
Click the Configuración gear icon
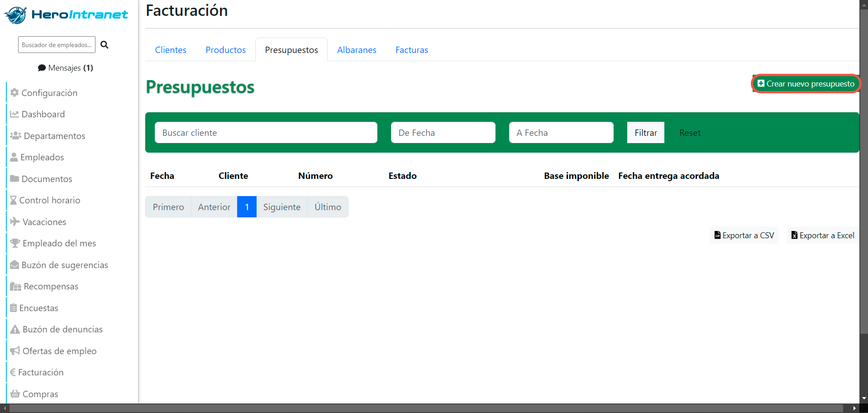[x=14, y=92]
